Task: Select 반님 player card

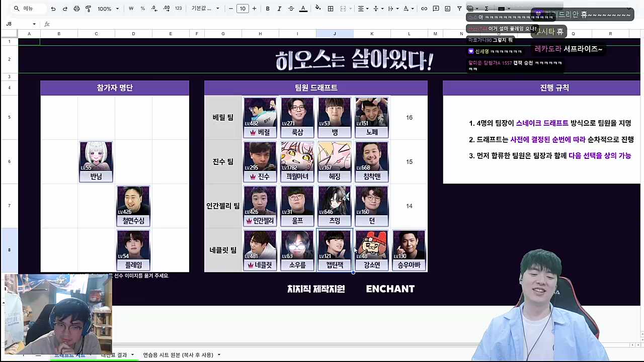Action: coord(96,161)
